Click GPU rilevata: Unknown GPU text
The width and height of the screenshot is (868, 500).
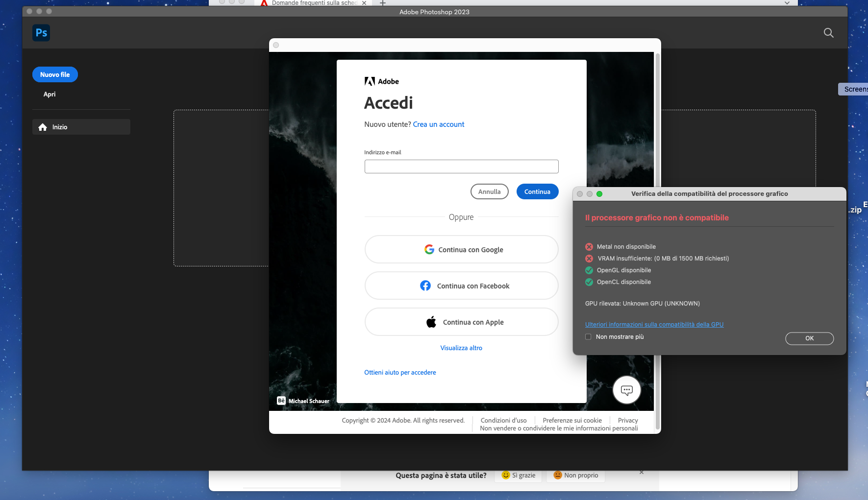point(643,304)
